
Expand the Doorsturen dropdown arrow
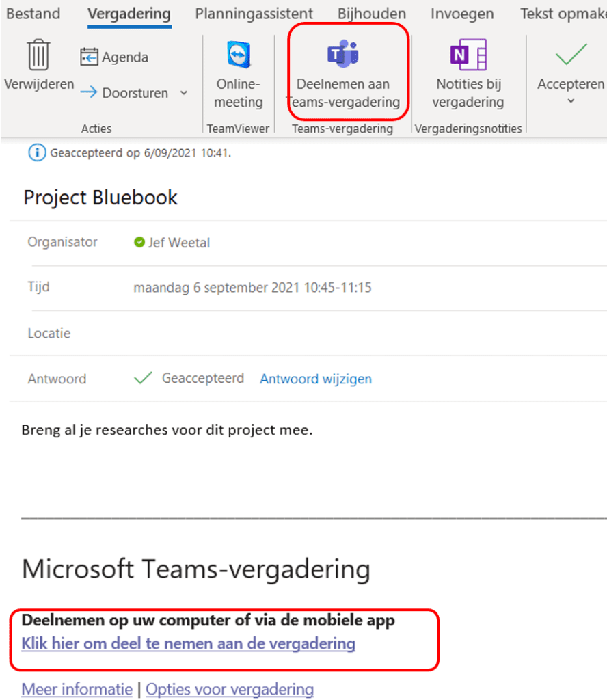(184, 93)
